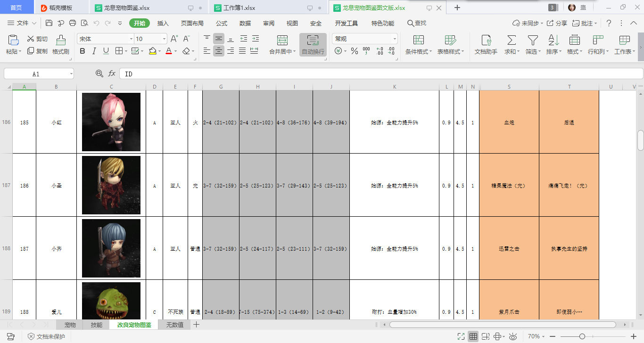This screenshot has height=343, width=644.
Task: Click the paste clipboard icon
Action: [14, 40]
